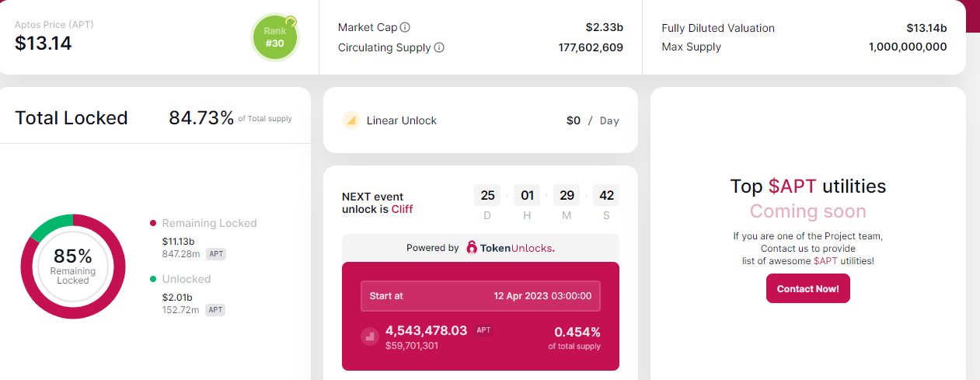Click the TokenUnlocks logo
Image resolution: width=980 pixels, height=380 pixels.
(x=510, y=248)
